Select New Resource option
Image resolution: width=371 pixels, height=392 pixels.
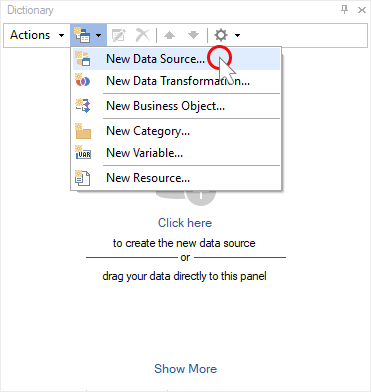pyautogui.click(x=176, y=178)
